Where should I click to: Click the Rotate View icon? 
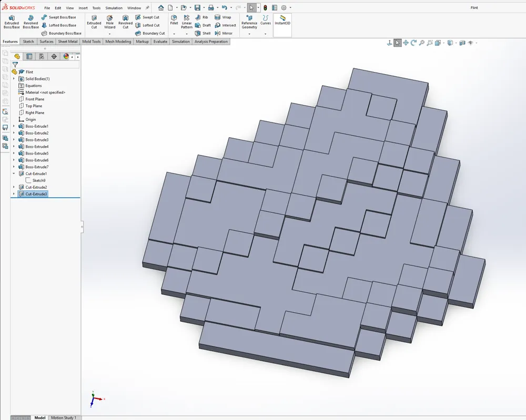pyautogui.click(x=413, y=43)
